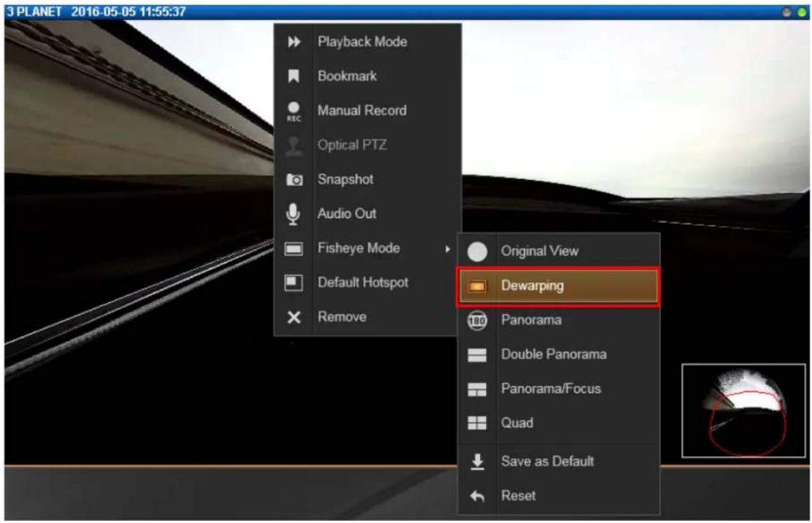Image resolution: width=812 pixels, height=523 pixels.
Task: Click the Bookmark flag icon
Action: (293, 76)
